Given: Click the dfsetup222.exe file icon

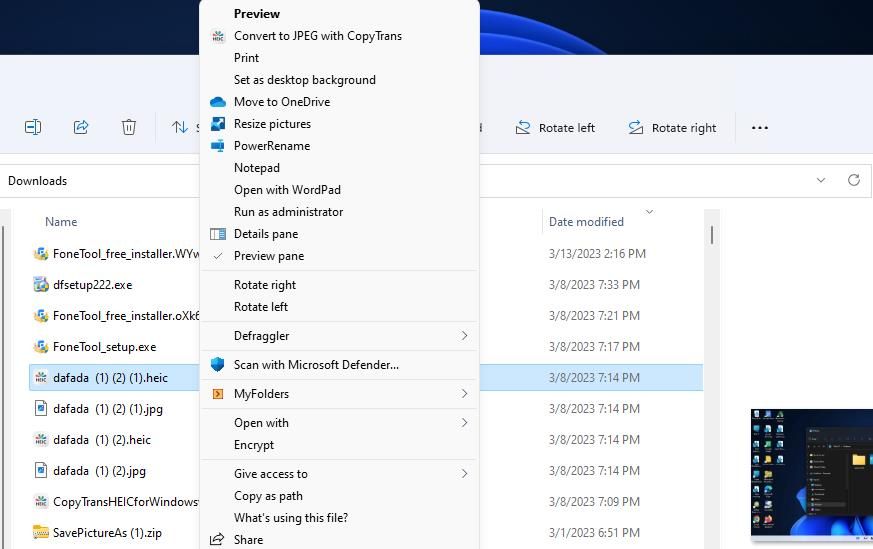Looking at the screenshot, I should click(41, 285).
